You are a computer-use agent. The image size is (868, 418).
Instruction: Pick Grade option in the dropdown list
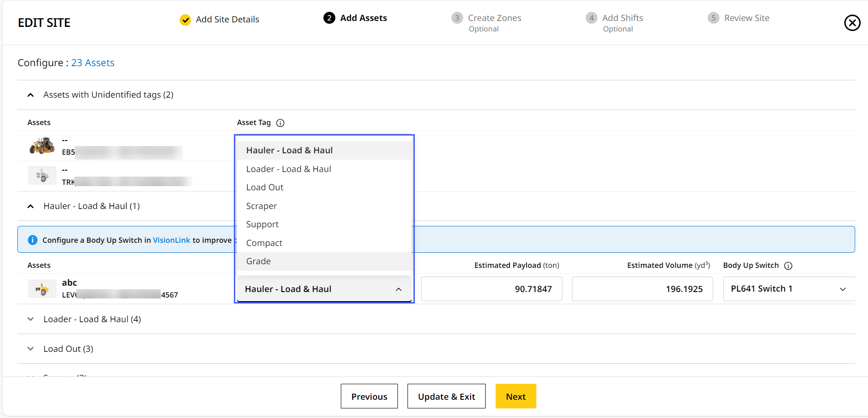tap(259, 261)
